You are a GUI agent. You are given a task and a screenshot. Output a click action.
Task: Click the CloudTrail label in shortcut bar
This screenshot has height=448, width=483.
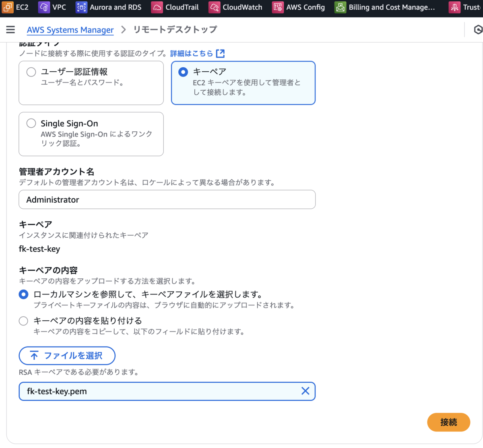(182, 7)
